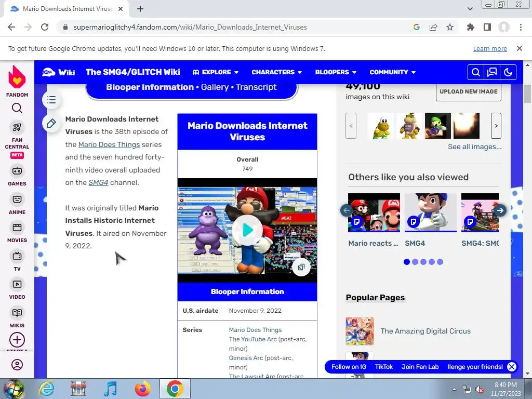
Task: Move Others like you carousel backward
Action: [x=347, y=210]
